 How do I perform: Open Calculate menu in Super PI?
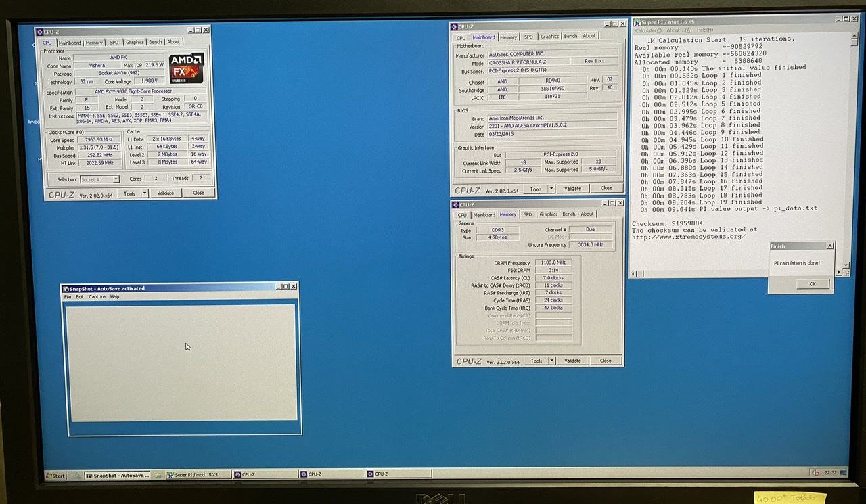point(648,30)
